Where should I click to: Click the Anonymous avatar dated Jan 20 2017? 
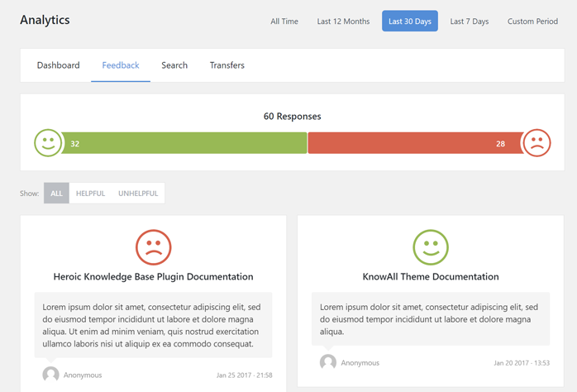click(x=328, y=362)
